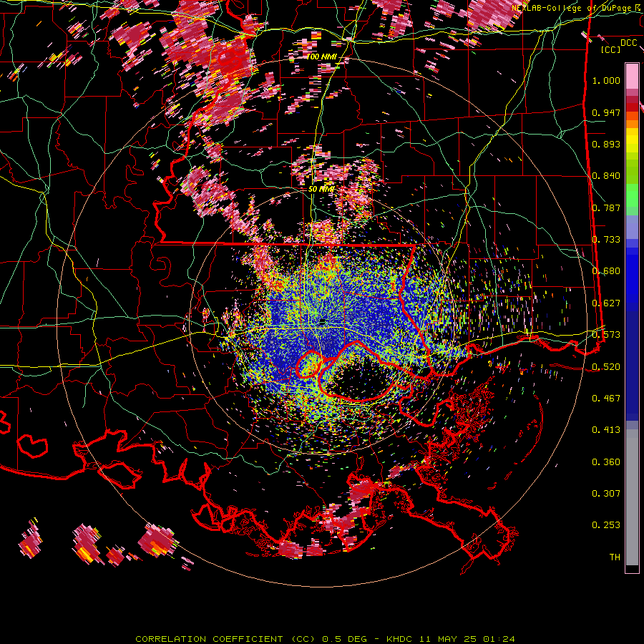This screenshot has width=644, height=644.
Task: Click the 50 NMI range ring label
Action: pos(321,189)
